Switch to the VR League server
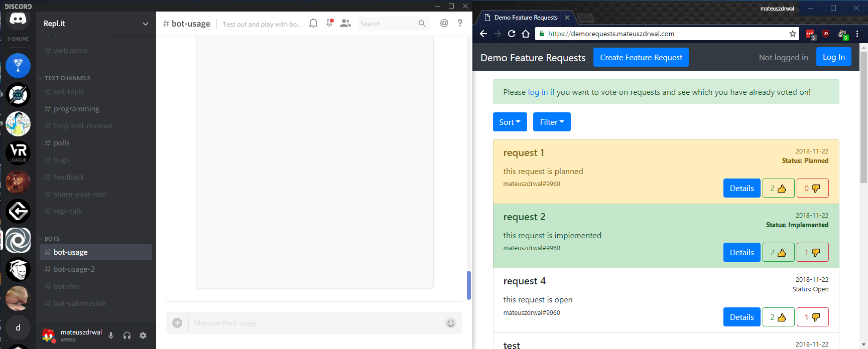 (18, 153)
